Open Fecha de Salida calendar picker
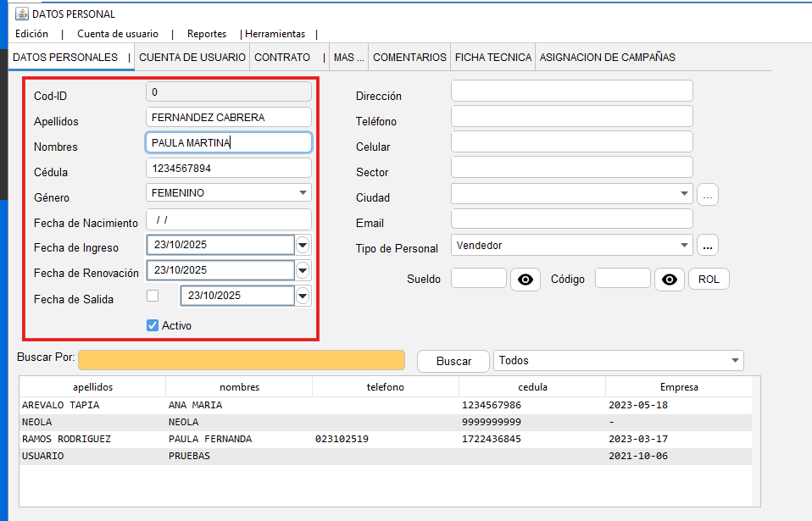Screen dimensions: 812x521 [x=303, y=296]
